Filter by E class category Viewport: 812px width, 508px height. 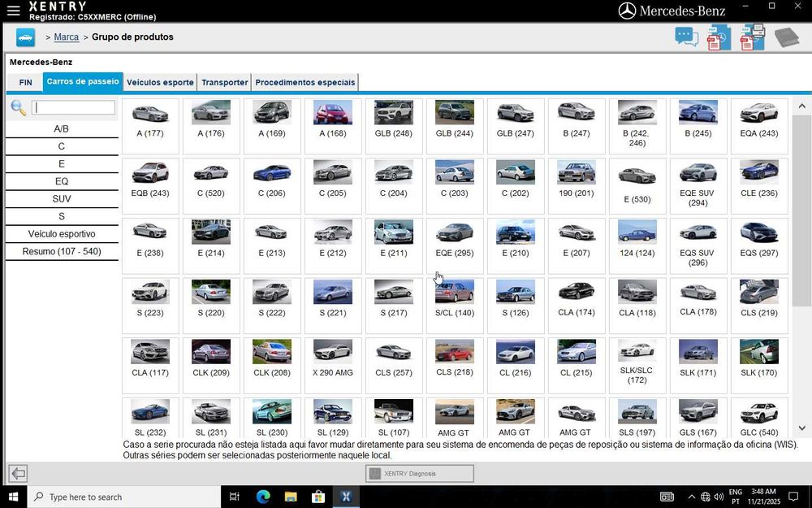click(62, 164)
